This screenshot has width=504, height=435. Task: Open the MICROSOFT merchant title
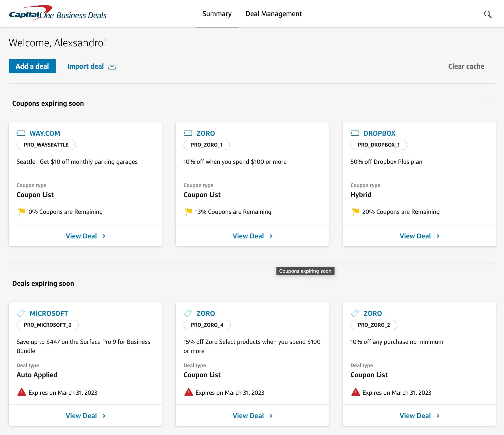coord(49,313)
